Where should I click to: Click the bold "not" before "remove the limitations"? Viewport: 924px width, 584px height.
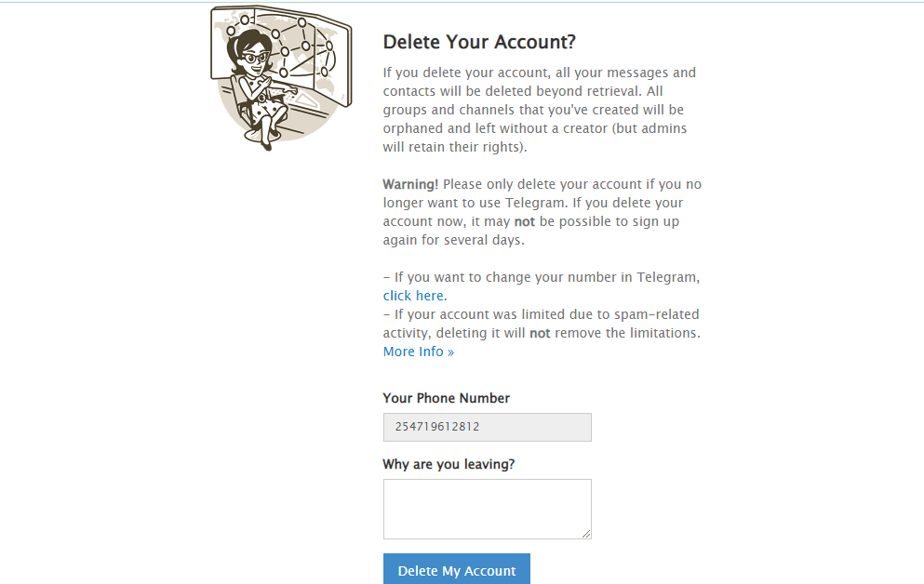(x=540, y=333)
